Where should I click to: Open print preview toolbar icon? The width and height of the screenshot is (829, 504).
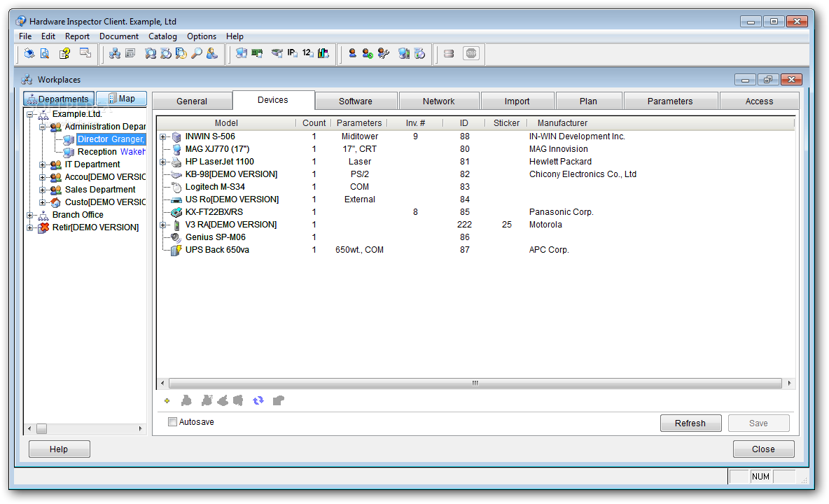tap(45, 53)
